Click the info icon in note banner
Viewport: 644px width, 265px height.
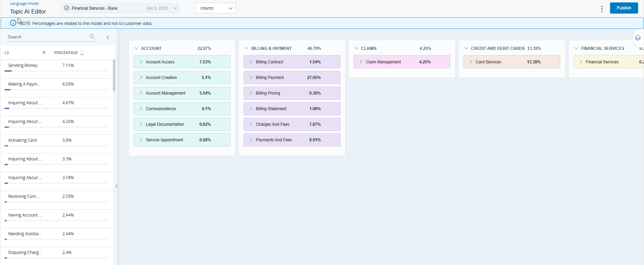click(13, 23)
